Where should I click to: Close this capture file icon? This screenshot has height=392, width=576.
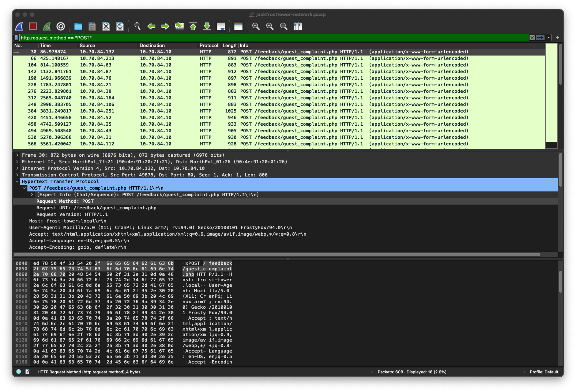click(x=106, y=26)
